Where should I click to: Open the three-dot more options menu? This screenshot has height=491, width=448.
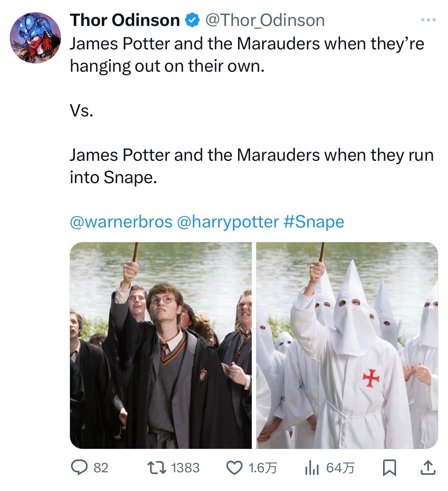tap(429, 20)
